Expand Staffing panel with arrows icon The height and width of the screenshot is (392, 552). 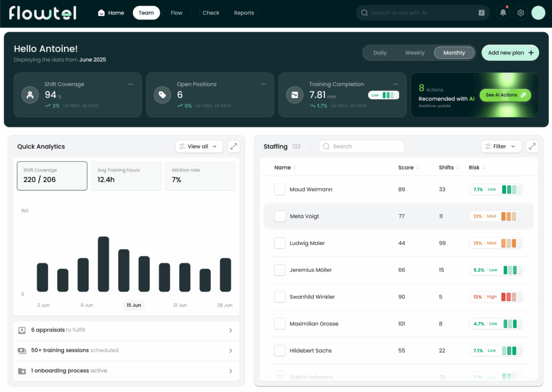(532, 146)
